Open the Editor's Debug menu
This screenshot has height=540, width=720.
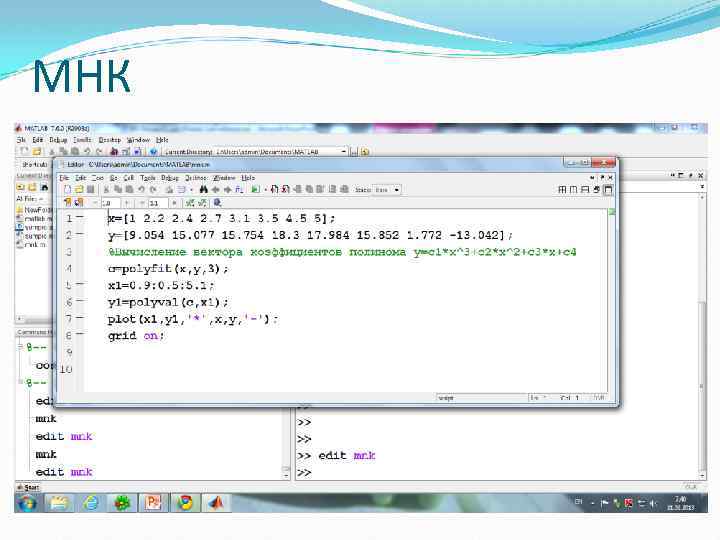170,178
